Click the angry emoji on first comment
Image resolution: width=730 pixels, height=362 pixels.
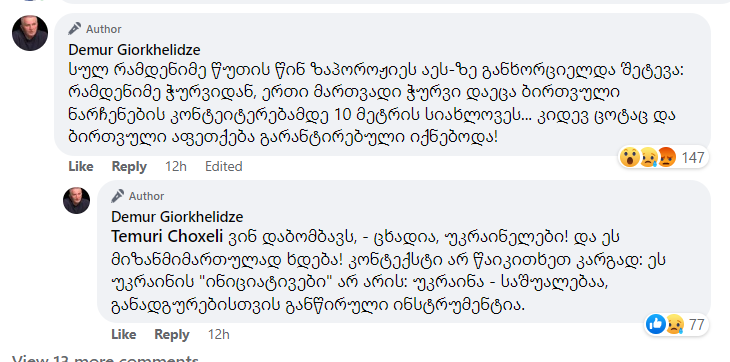point(667,157)
